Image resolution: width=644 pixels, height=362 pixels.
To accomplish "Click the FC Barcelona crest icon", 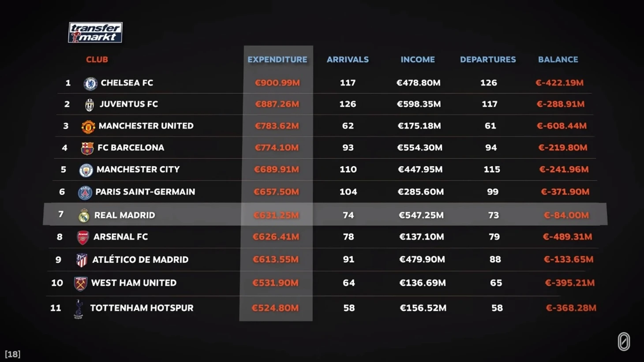I will point(87,148).
